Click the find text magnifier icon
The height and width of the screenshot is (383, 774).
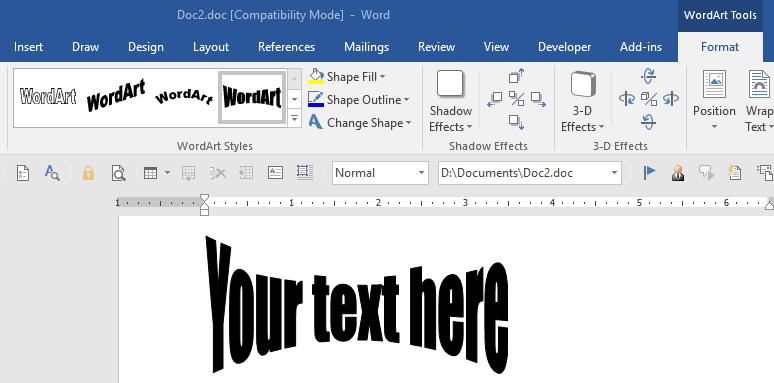point(52,173)
